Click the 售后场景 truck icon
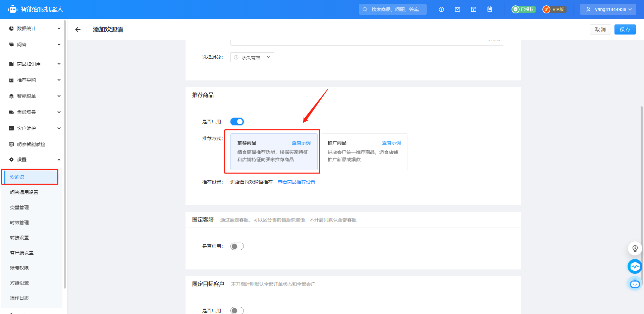This screenshot has width=644, height=314. [11, 112]
